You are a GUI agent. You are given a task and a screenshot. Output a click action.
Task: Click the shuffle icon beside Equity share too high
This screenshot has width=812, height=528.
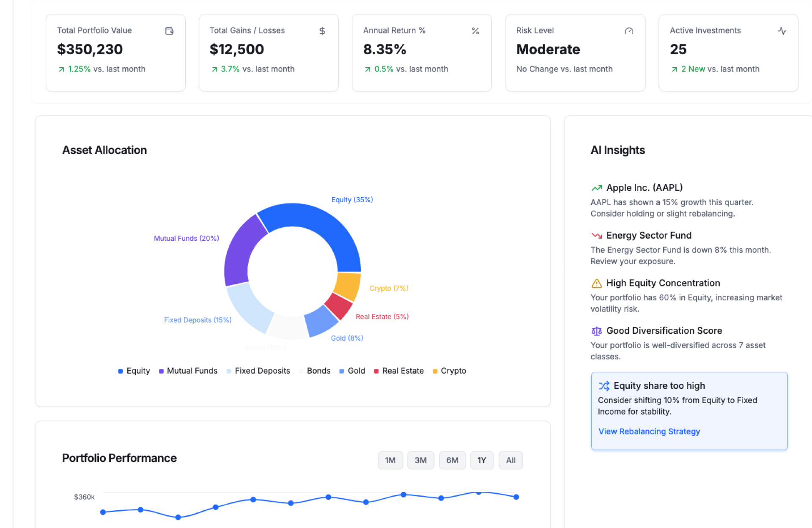pyautogui.click(x=604, y=386)
